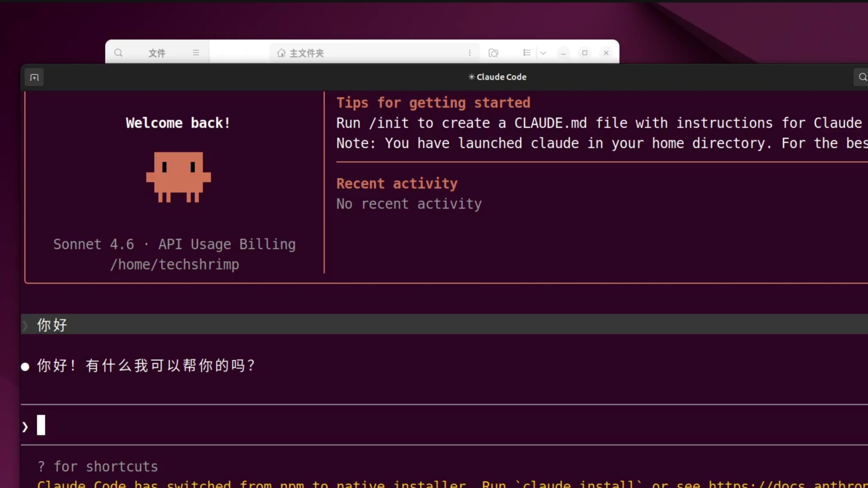Click the search folder icon in Files

[x=493, y=53]
